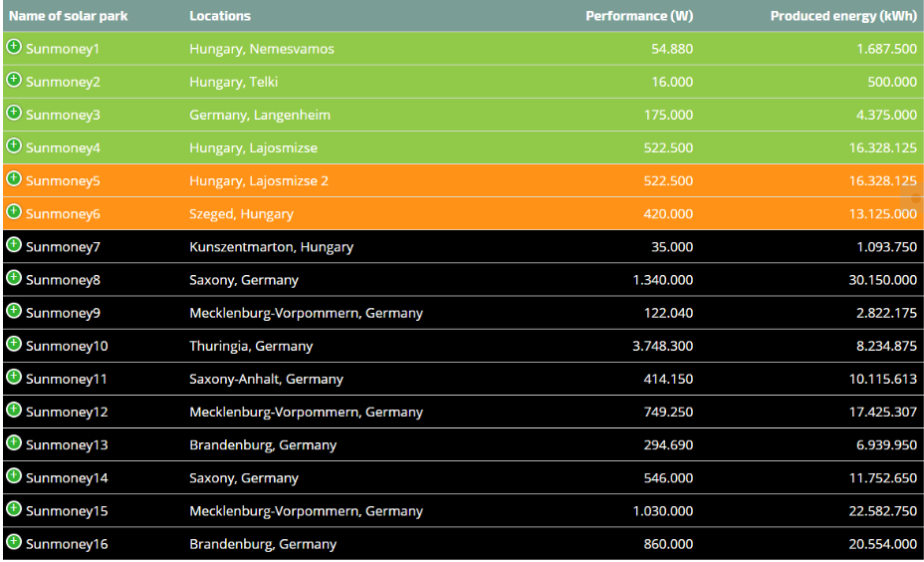Click the Locations column header

point(220,16)
